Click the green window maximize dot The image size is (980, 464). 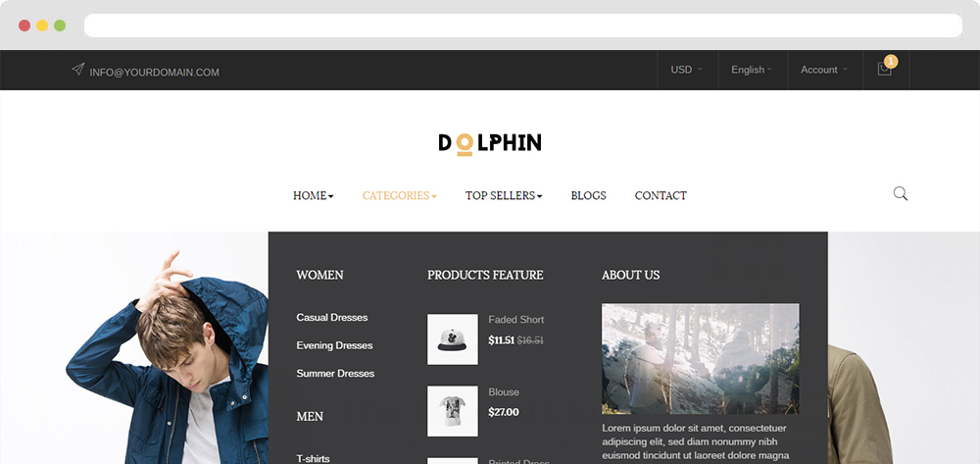pyautogui.click(x=60, y=26)
